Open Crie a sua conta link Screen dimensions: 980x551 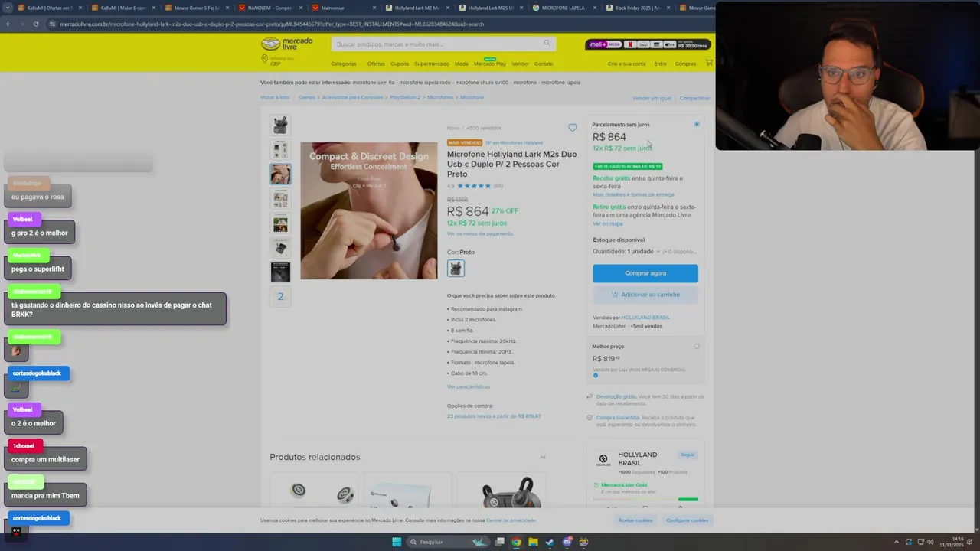[x=627, y=64]
